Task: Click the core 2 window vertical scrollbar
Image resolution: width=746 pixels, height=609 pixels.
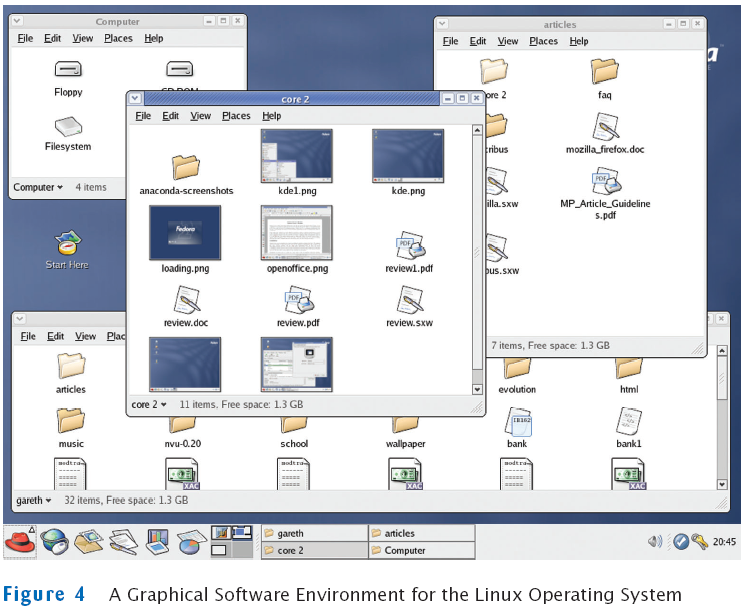Action: (476, 250)
